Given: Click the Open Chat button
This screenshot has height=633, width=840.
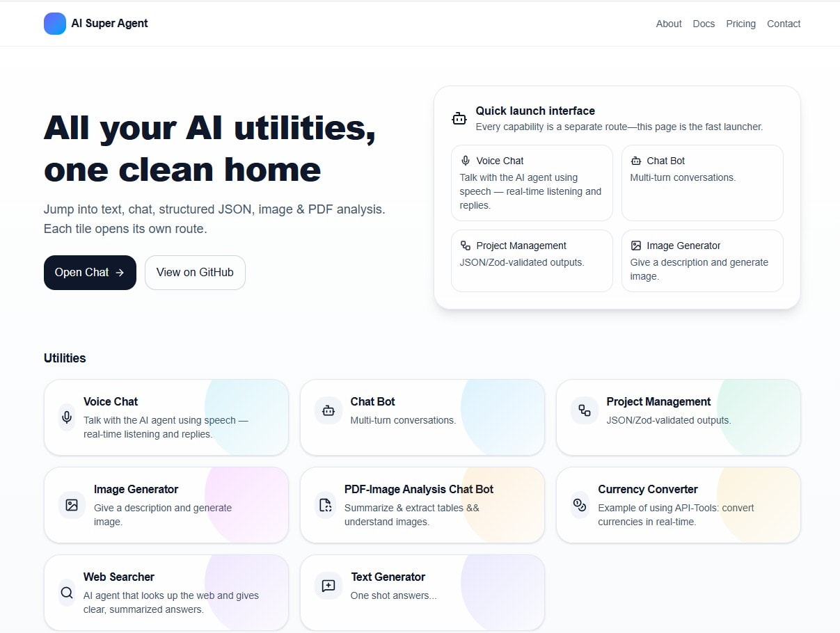Looking at the screenshot, I should pos(90,272).
